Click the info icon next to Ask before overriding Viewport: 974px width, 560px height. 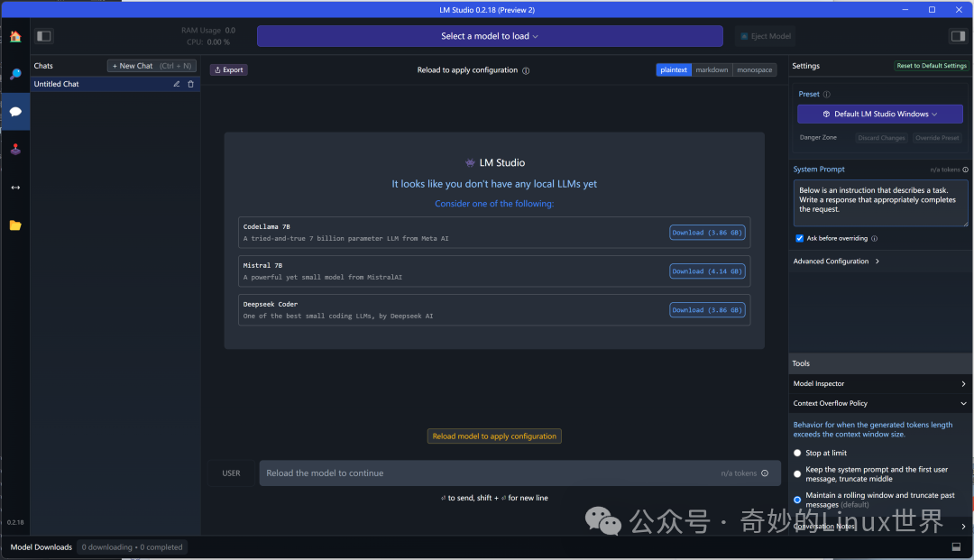pyautogui.click(x=875, y=238)
